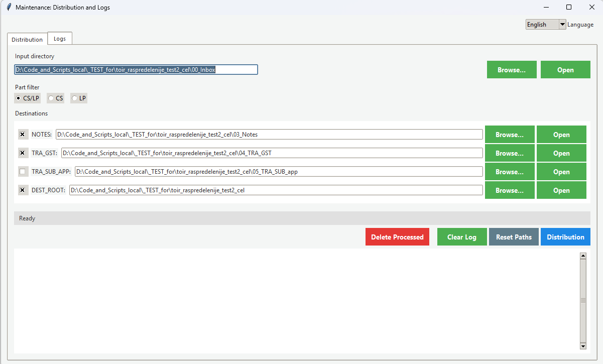Click the red Delete Processed button

(397, 237)
